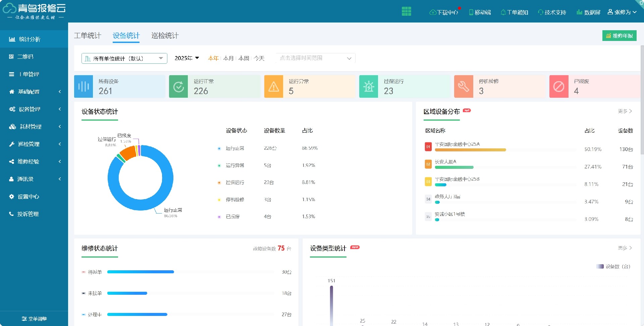The image size is (644, 326).
Task: Click the 已报废 prohibited circle icon
Action: coord(559,87)
